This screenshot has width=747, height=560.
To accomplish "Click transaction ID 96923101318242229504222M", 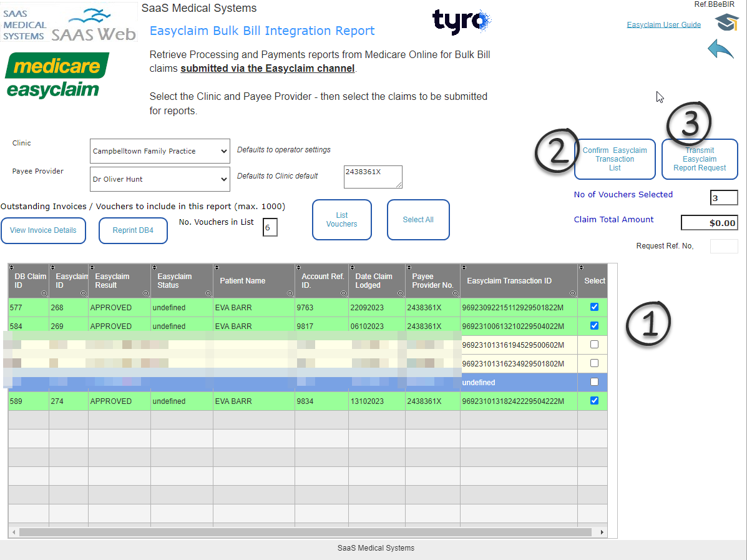I will [x=512, y=401].
